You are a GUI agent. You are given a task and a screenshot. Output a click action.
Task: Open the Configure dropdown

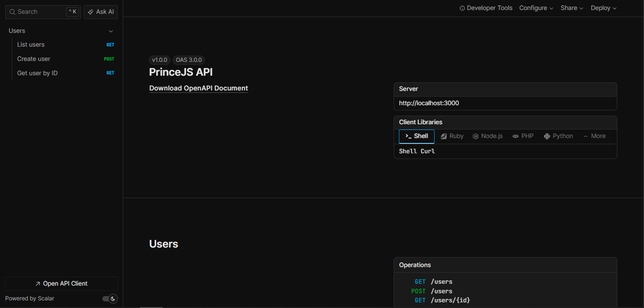point(536,8)
